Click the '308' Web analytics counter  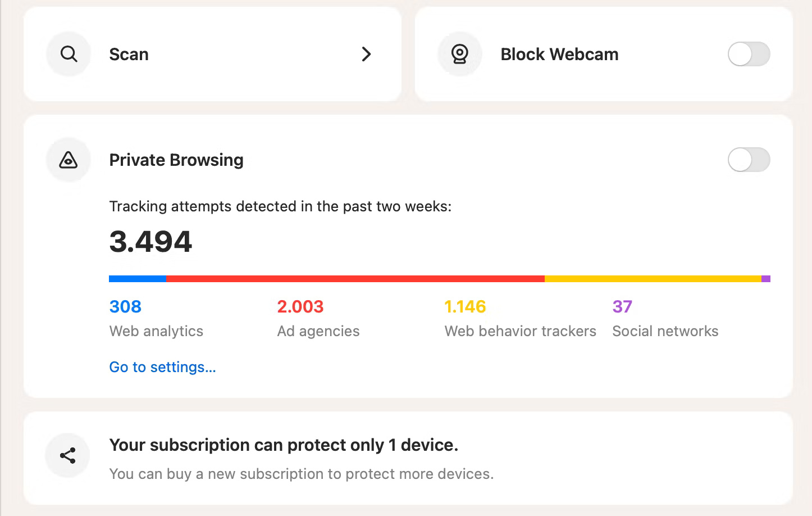click(125, 306)
